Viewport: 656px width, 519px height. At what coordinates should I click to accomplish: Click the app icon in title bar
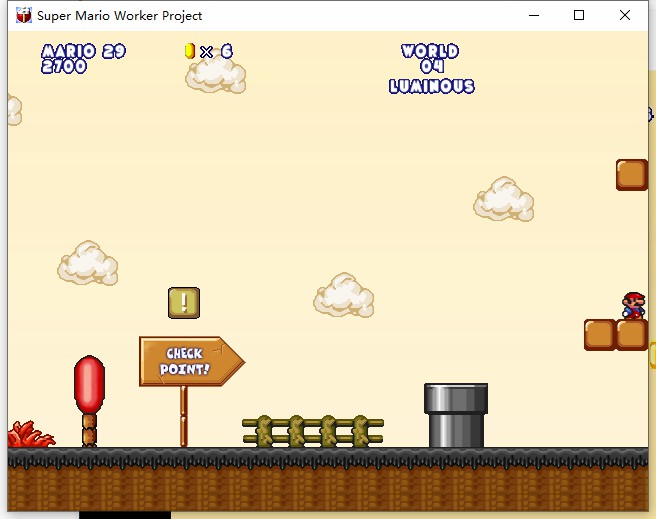(x=24, y=15)
